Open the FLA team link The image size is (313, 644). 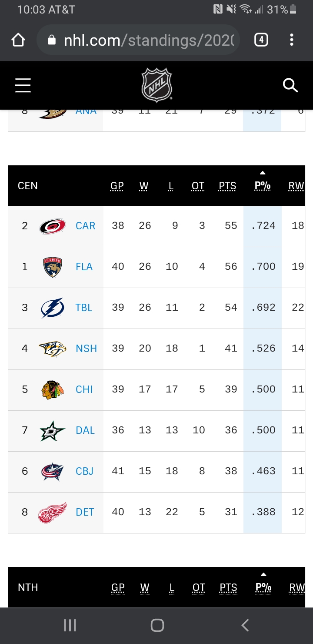tap(84, 267)
